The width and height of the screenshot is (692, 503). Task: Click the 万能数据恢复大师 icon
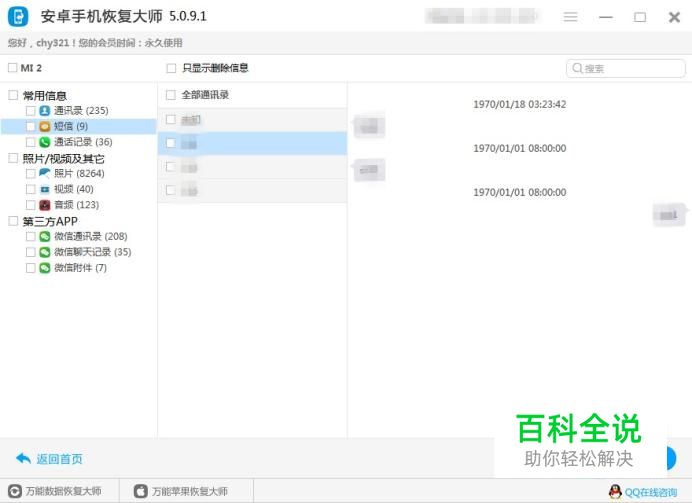(15, 491)
